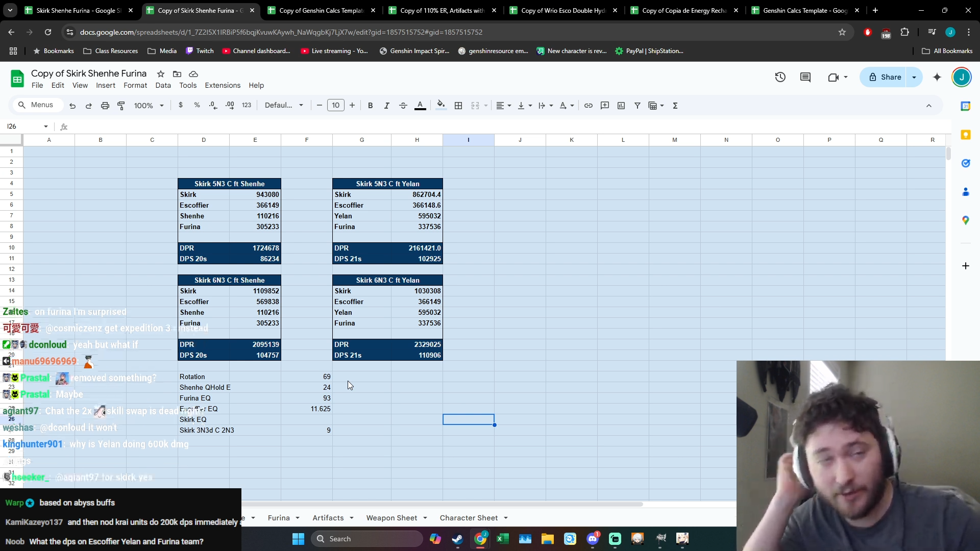The image size is (980, 551).
Task: Get add-ons with plus icon
Action: 966,266
